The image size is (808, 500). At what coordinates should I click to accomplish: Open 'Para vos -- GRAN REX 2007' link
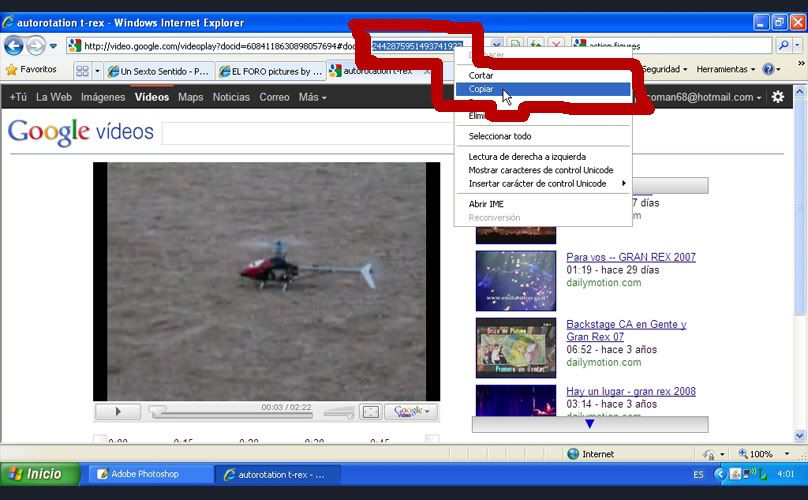[x=631, y=257]
